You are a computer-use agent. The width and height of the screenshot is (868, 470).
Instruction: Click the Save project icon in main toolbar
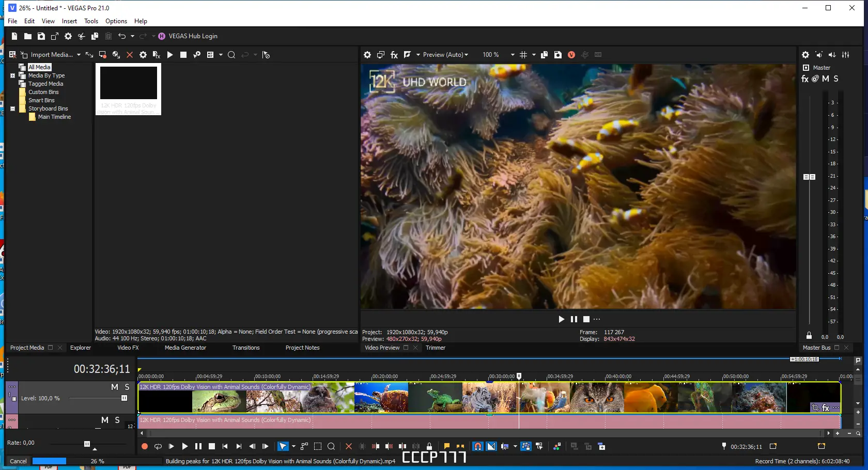click(x=41, y=36)
